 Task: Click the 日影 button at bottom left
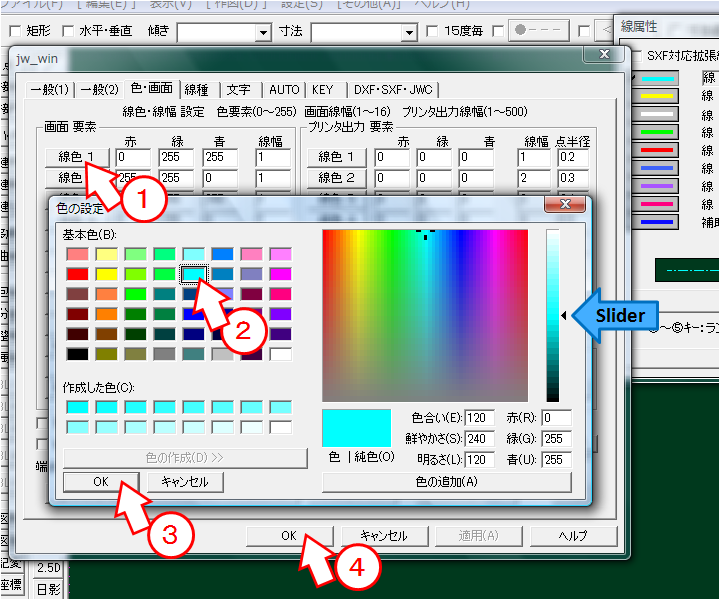point(48,589)
